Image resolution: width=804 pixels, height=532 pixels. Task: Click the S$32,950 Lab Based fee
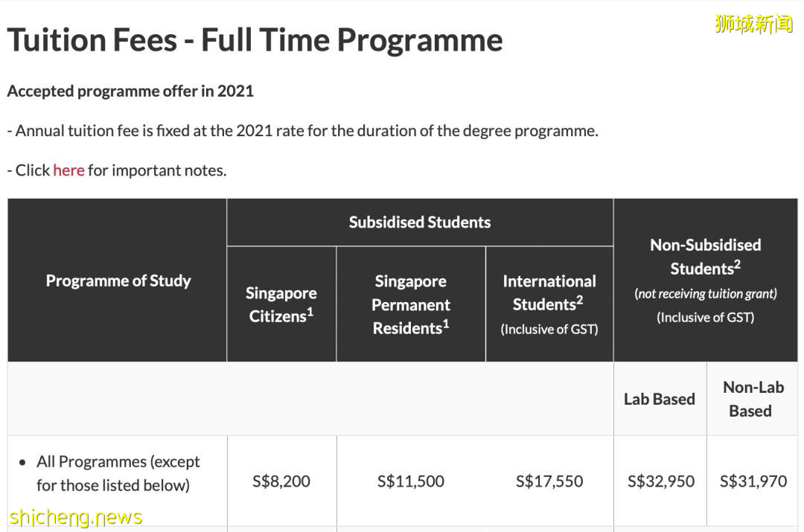click(x=661, y=481)
